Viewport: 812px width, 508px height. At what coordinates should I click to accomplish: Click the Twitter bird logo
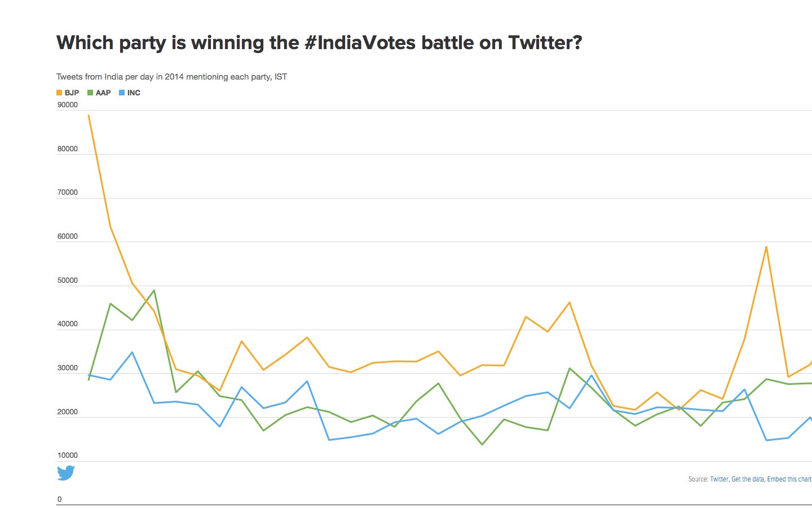pos(66,472)
